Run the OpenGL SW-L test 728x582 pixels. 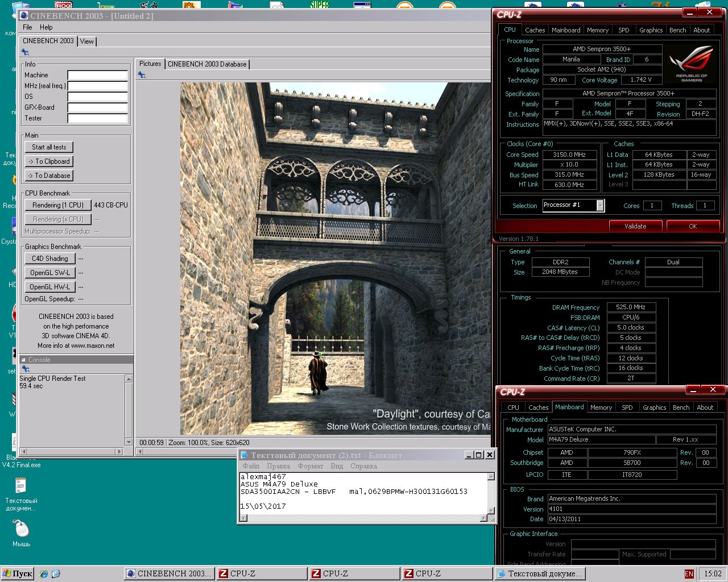[50, 273]
